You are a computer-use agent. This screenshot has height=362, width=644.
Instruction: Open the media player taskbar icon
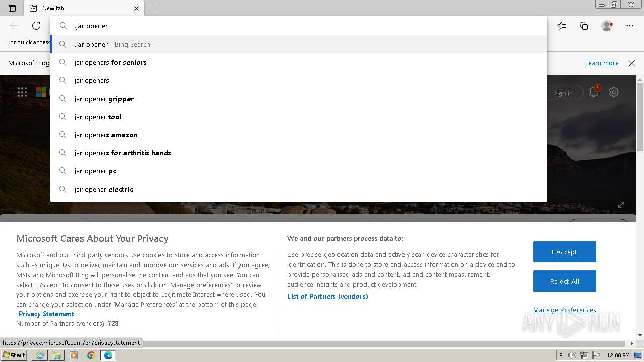click(x=74, y=355)
